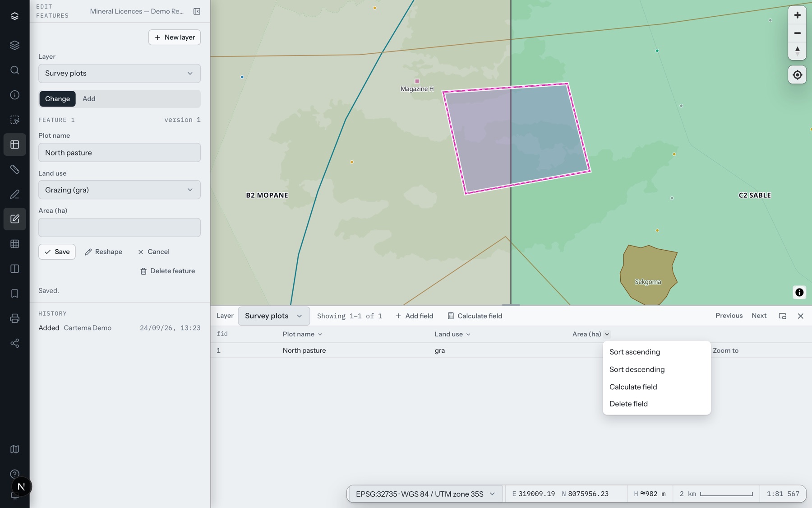Click the Plot name input field
The image size is (812, 508).
[x=120, y=153]
